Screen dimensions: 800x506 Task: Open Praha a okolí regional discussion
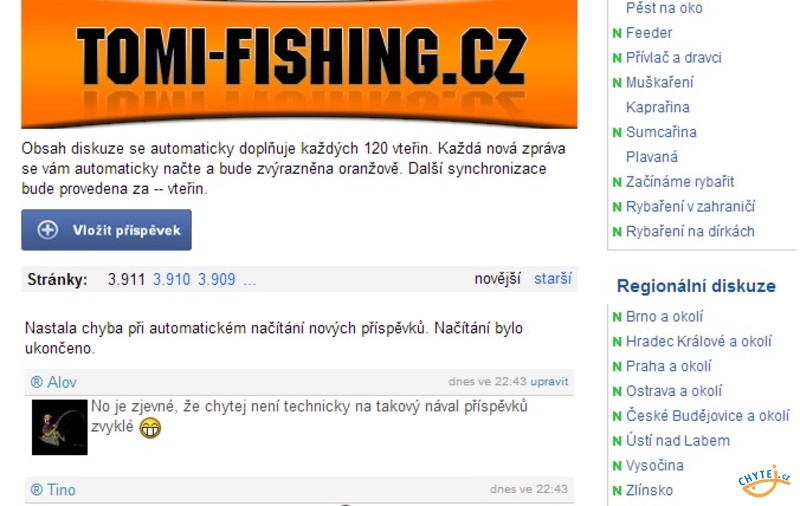tap(668, 366)
